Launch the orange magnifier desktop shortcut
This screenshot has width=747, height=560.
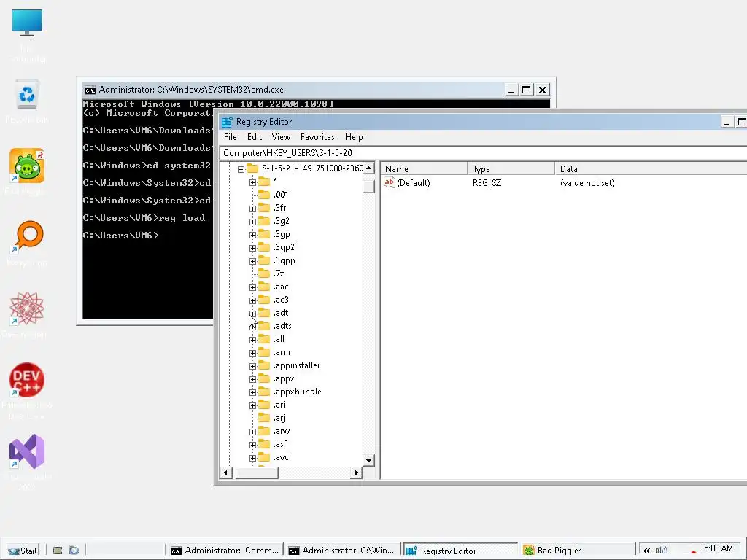coord(28,237)
